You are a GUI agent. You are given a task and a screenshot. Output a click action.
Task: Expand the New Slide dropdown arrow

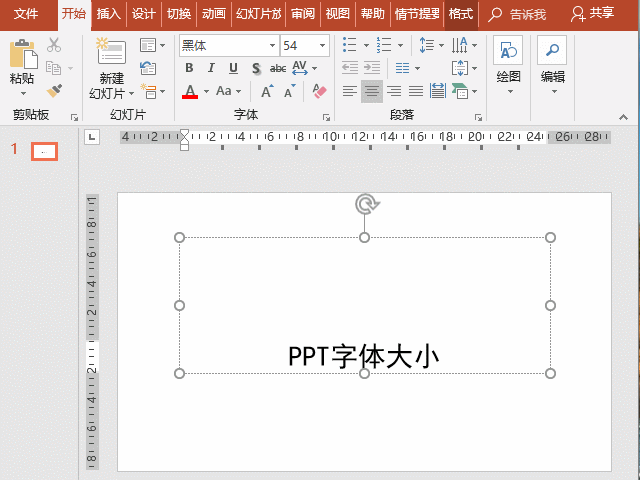(x=131, y=93)
